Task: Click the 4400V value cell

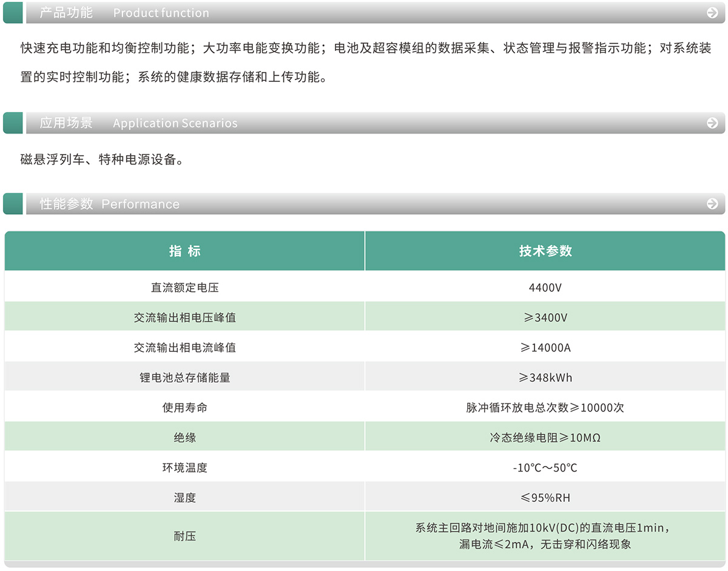Action: (x=545, y=288)
